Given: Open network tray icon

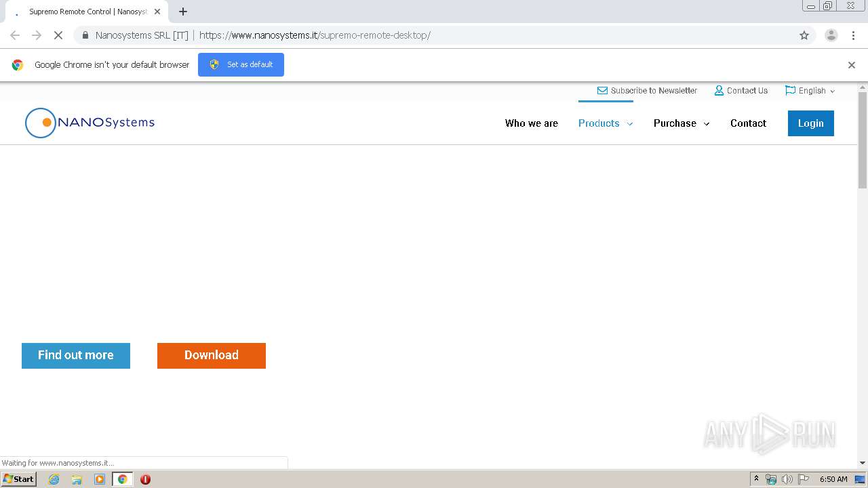Looking at the screenshot, I should pos(771,479).
